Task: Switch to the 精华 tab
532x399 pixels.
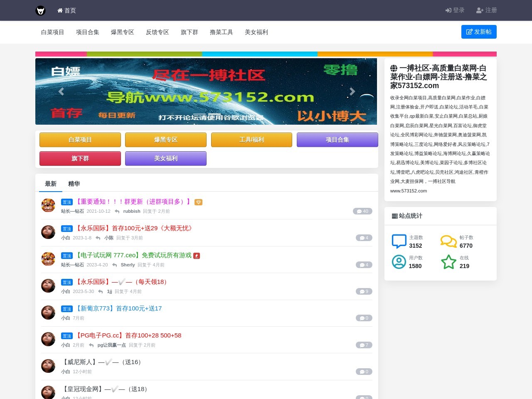Action: coord(74,184)
